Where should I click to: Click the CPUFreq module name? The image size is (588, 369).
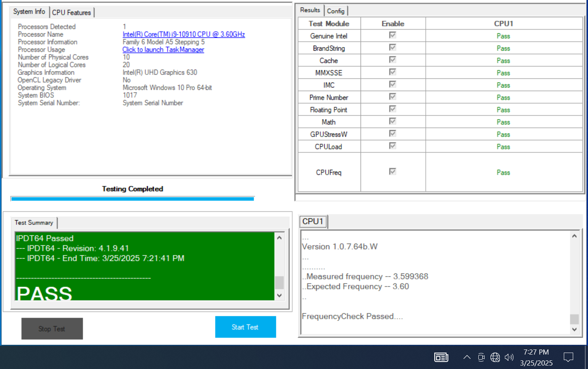point(329,173)
